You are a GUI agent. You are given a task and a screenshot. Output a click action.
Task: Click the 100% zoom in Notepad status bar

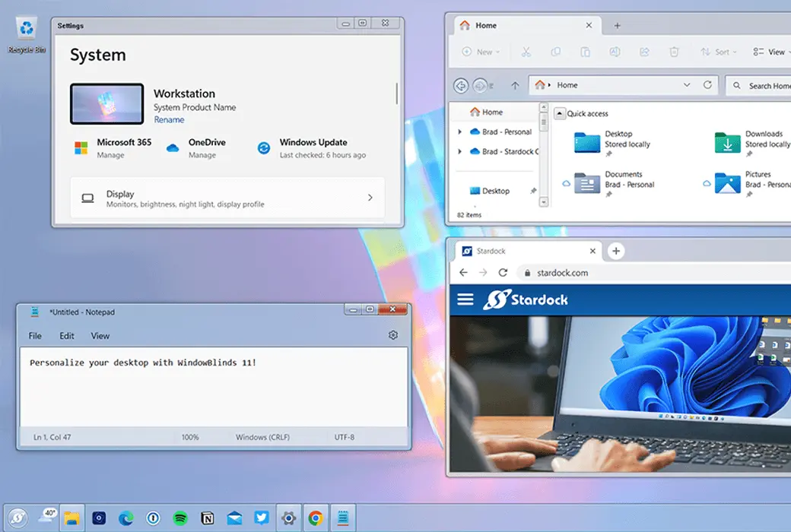coord(190,437)
